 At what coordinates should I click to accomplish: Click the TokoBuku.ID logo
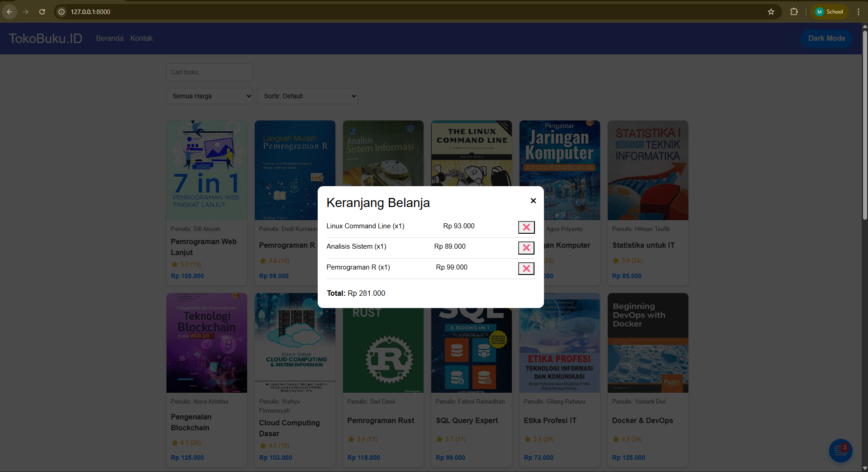46,39
